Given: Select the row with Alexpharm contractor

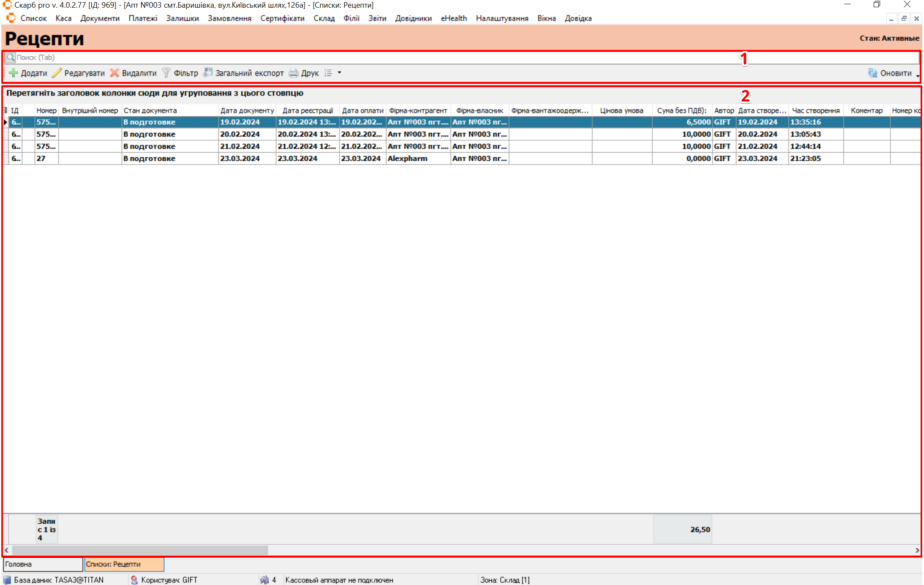Looking at the screenshot, I should click(407, 159).
